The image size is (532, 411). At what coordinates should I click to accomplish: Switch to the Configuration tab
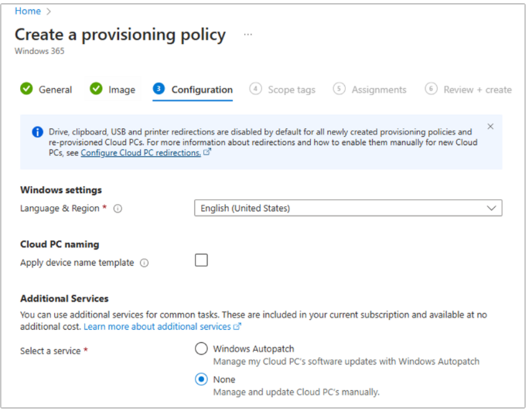(202, 90)
